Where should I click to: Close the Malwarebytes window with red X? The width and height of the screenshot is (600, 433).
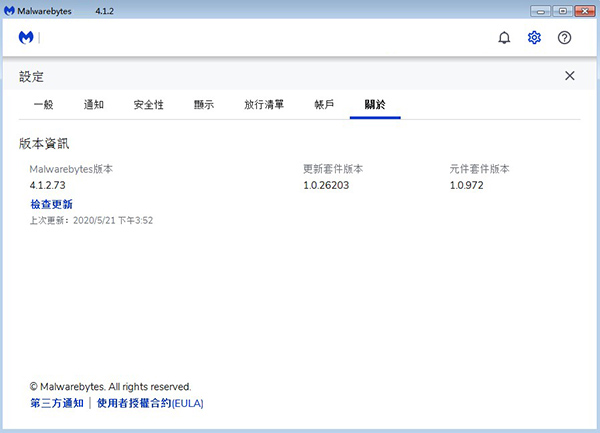point(585,11)
